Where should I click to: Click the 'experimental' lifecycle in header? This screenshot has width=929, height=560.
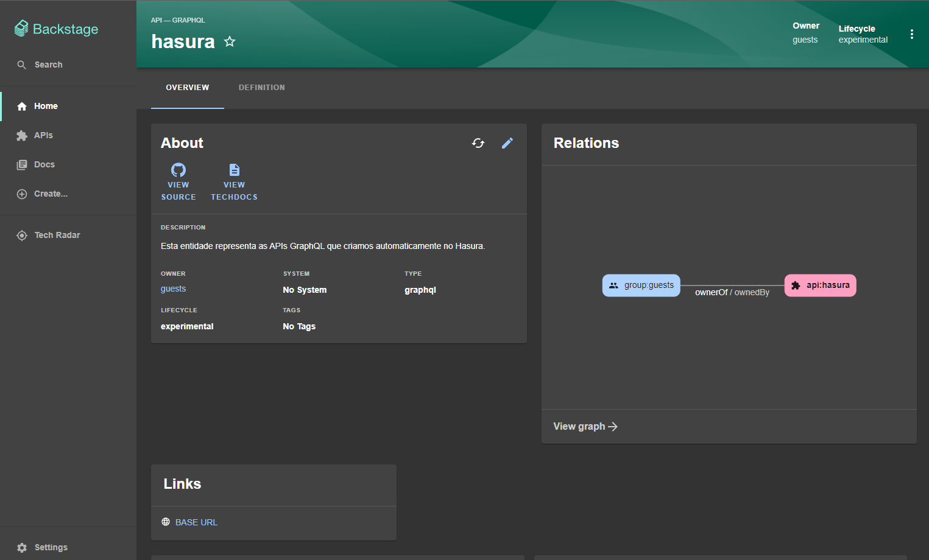tap(863, 40)
